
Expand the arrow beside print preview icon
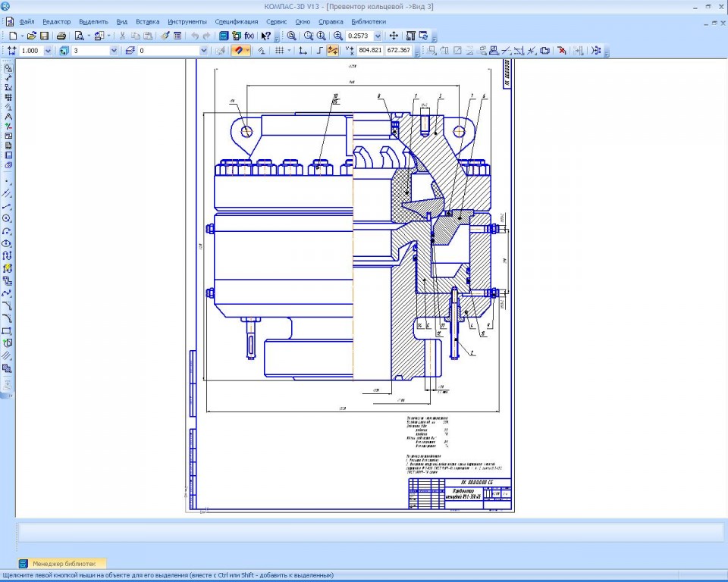[x=88, y=36]
